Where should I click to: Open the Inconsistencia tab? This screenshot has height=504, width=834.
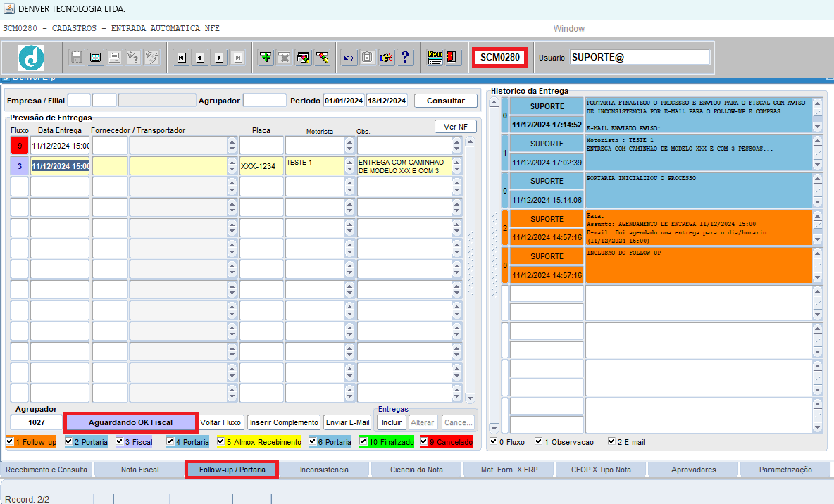click(324, 470)
